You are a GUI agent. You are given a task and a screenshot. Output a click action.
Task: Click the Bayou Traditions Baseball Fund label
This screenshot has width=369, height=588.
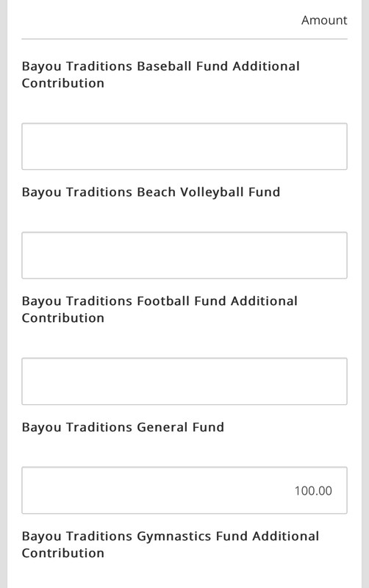tap(160, 74)
